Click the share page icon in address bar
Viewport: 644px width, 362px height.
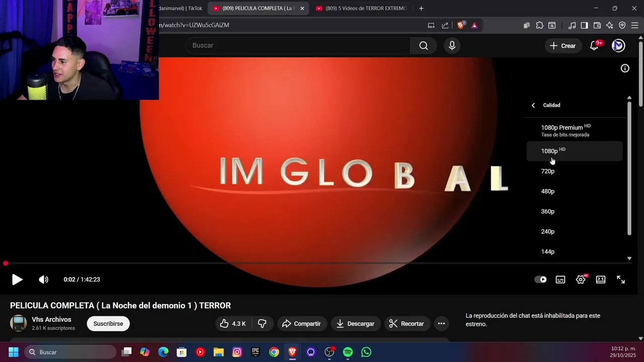tap(445, 25)
